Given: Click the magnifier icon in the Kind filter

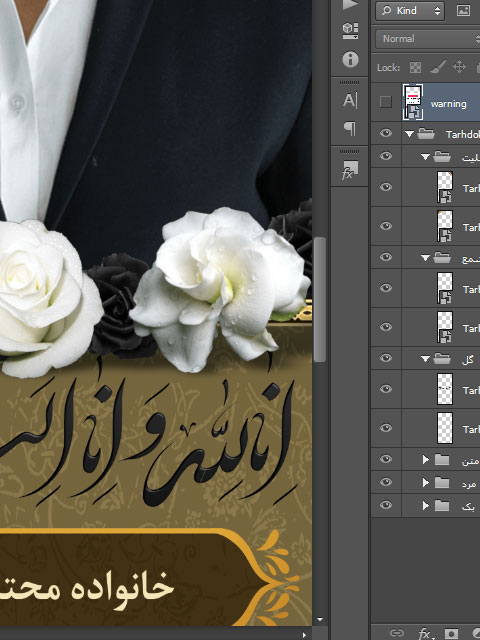Looking at the screenshot, I should point(386,11).
